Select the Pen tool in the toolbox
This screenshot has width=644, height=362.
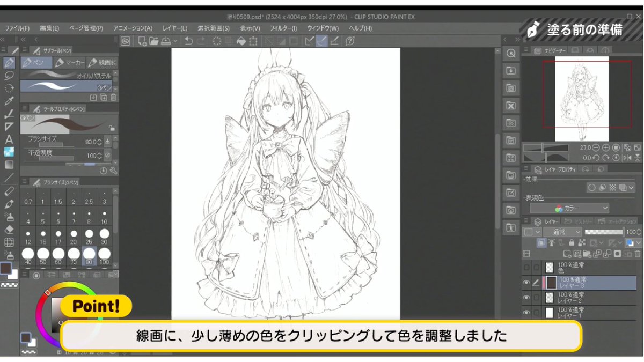pos(9,63)
